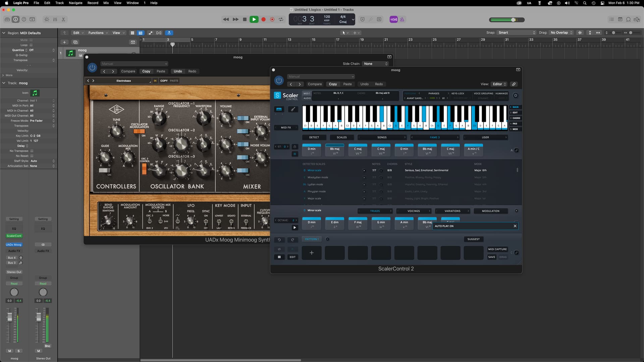Open the Side Chain None dropdown

(x=375, y=64)
